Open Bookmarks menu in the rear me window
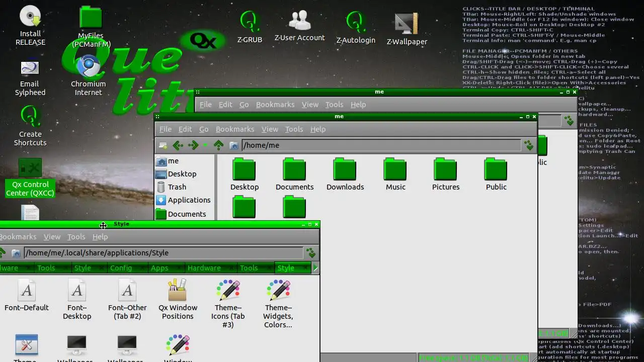Viewport: 644px width, 362px height. click(x=275, y=105)
